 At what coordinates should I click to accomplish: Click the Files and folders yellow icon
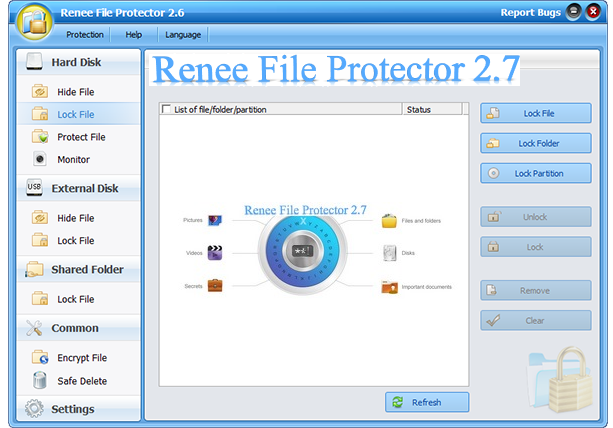389,221
